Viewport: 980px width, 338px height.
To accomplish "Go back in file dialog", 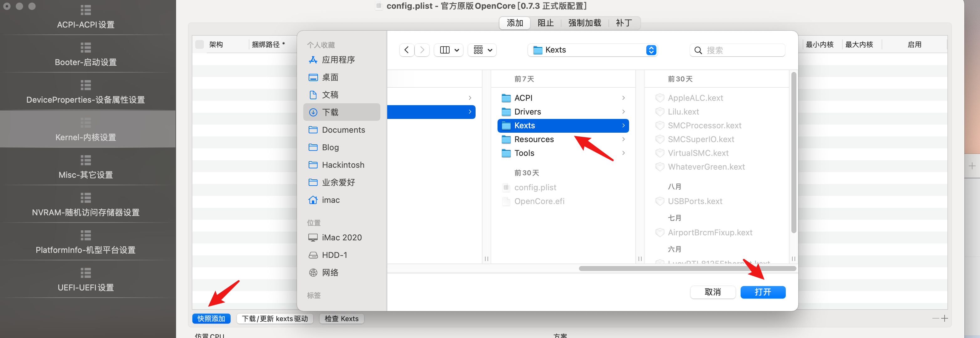I will [407, 50].
